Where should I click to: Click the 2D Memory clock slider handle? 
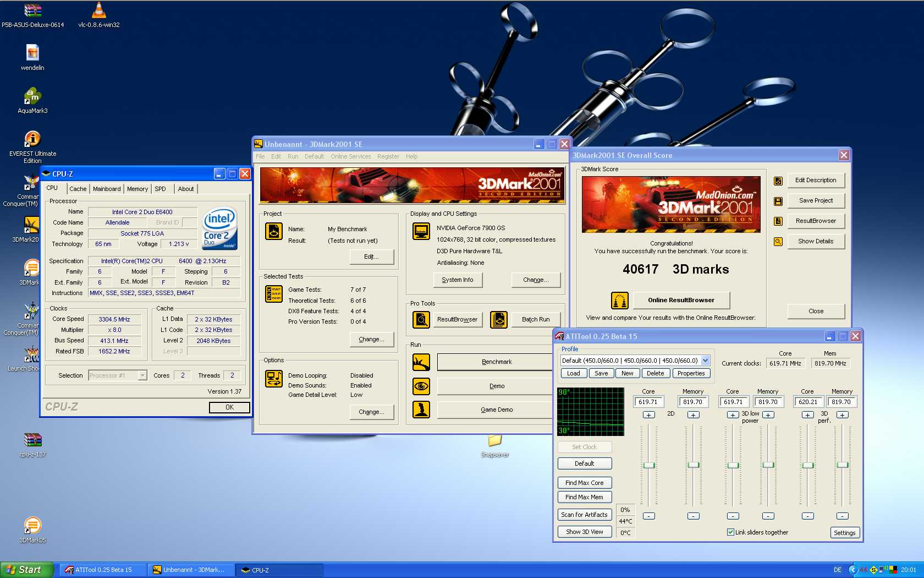tap(694, 465)
